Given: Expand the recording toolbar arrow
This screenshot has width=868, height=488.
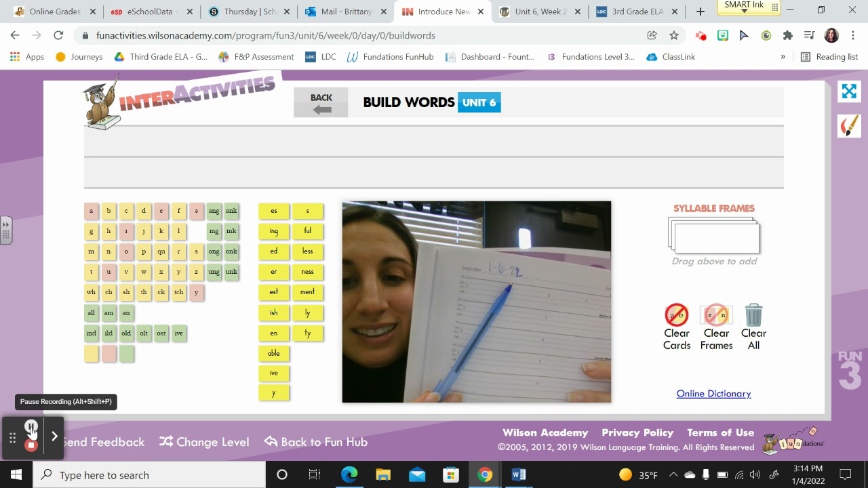Looking at the screenshot, I should point(54,436).
